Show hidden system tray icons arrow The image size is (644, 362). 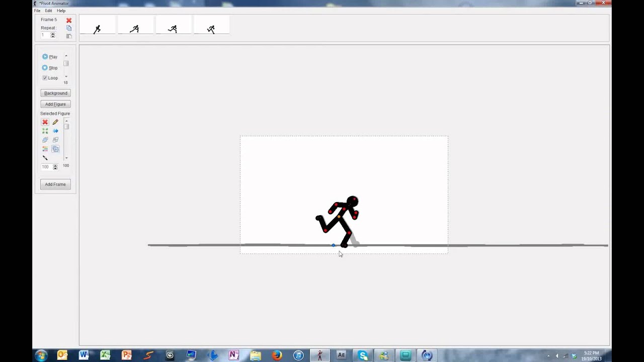pyautogui.click(x=548, y=356)
